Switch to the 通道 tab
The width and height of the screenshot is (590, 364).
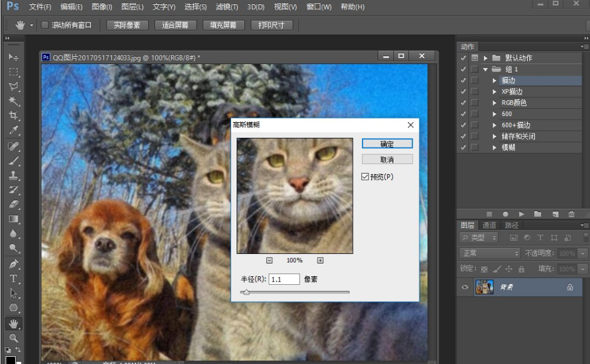(489, 226)
